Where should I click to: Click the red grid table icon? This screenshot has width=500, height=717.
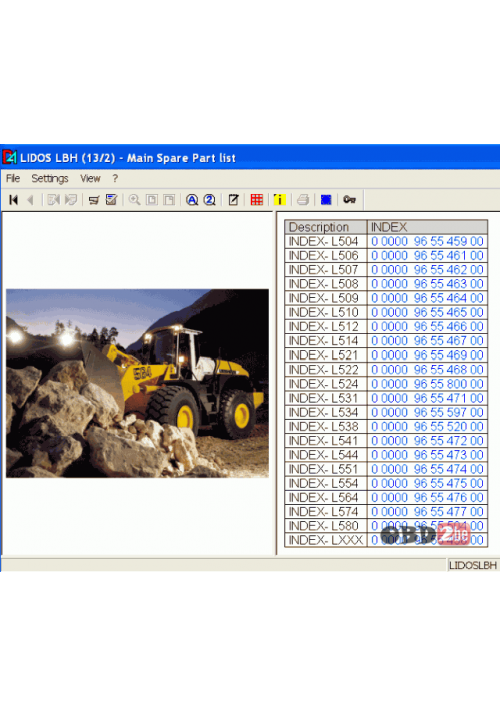click(x=257, y=200)
